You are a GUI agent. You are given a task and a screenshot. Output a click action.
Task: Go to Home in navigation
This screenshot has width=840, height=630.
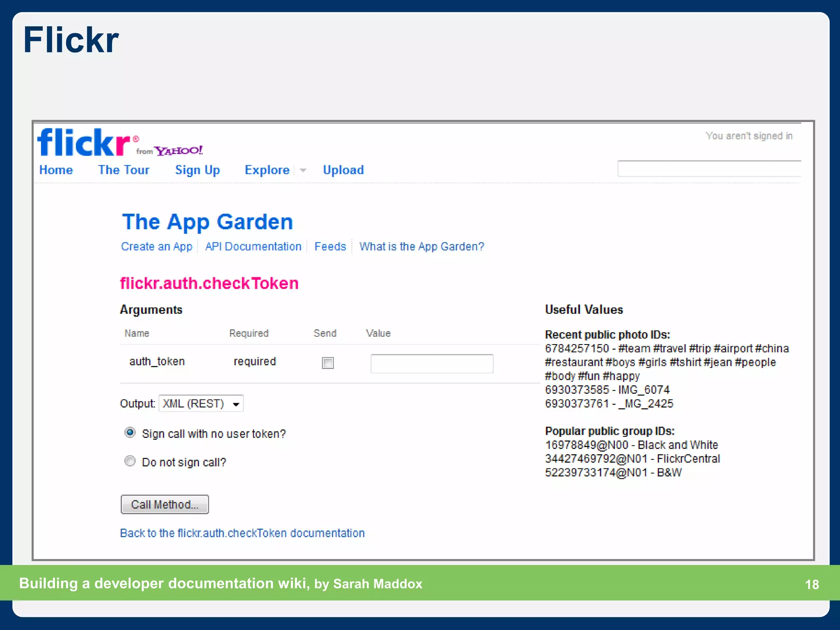[56, 170]
